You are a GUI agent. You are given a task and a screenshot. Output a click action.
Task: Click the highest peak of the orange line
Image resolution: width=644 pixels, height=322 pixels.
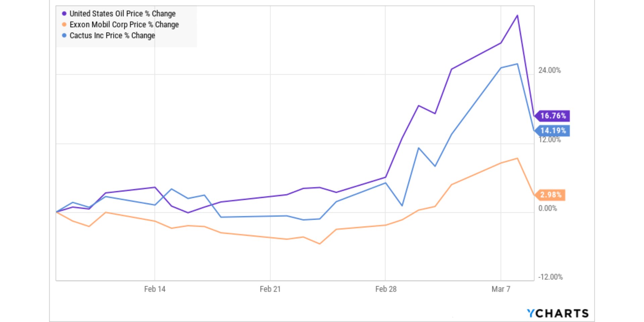(x=517, y=158)
